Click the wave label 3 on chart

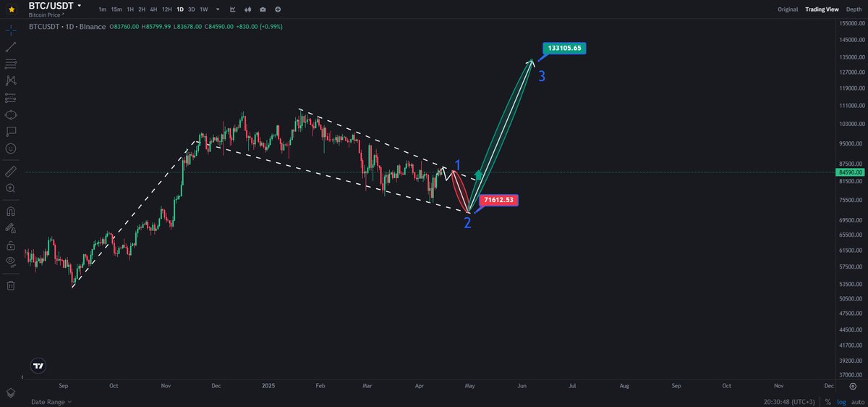click(x=542, y=75)
